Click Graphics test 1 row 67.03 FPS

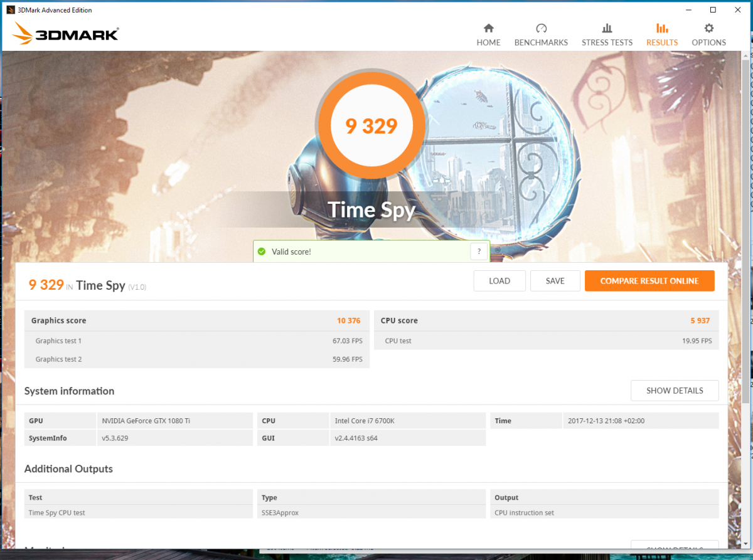(x=197, y=341)
